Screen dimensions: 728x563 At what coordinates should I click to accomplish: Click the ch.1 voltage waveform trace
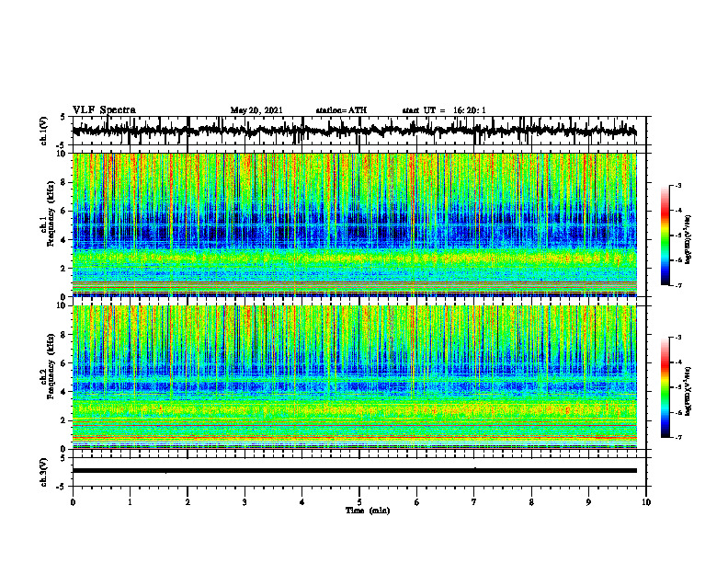point(354,131)
